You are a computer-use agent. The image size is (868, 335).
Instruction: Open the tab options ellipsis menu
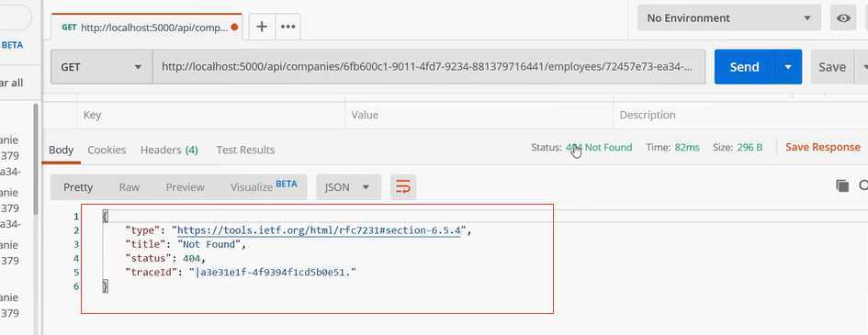tap(287, 27)
